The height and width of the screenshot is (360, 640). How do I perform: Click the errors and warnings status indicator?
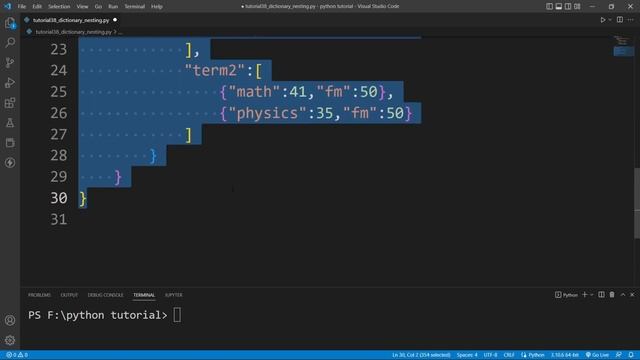coord(17,355)
